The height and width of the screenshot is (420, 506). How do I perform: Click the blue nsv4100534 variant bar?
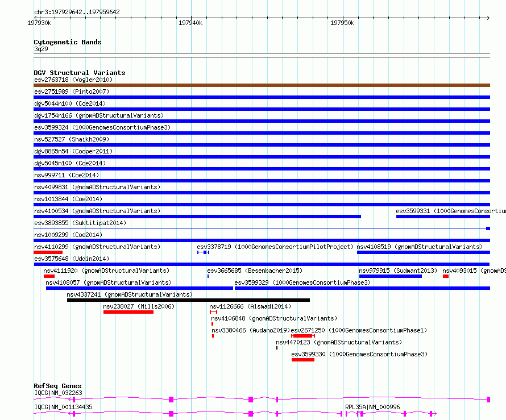click(197, 217)
